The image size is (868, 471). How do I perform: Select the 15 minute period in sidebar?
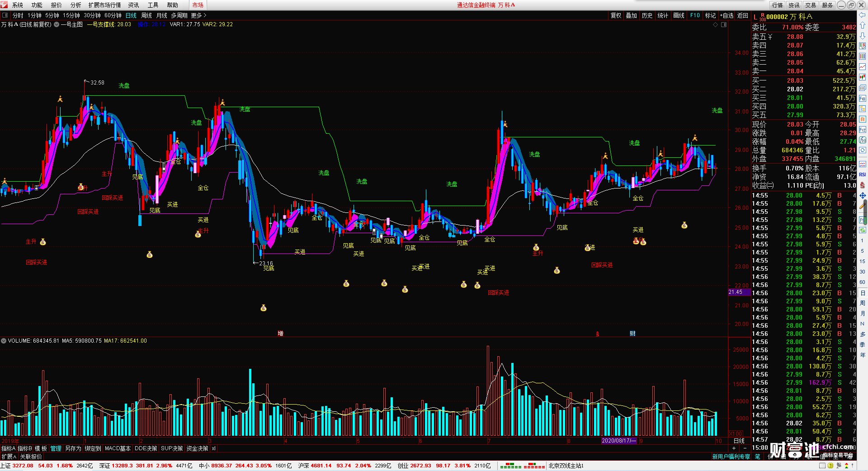pos(863,261)
